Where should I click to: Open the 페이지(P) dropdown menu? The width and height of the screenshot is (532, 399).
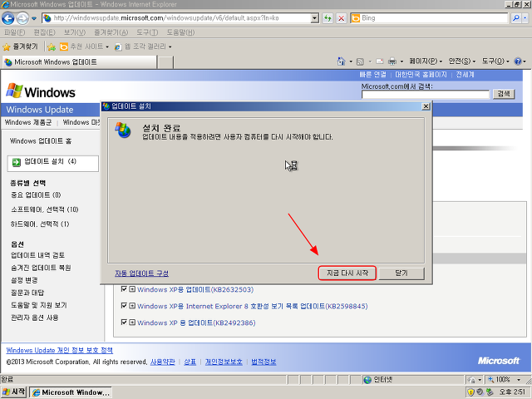(x=426, y=62)
